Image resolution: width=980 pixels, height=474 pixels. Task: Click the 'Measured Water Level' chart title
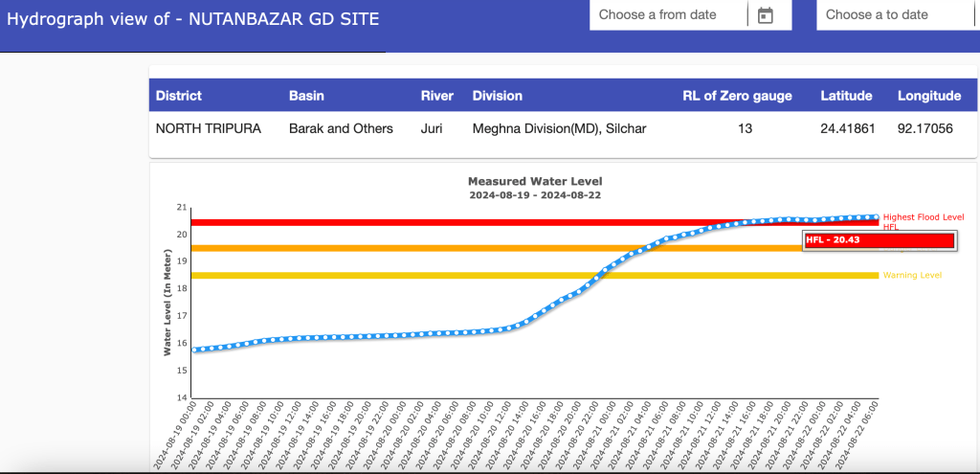(534, 181)
